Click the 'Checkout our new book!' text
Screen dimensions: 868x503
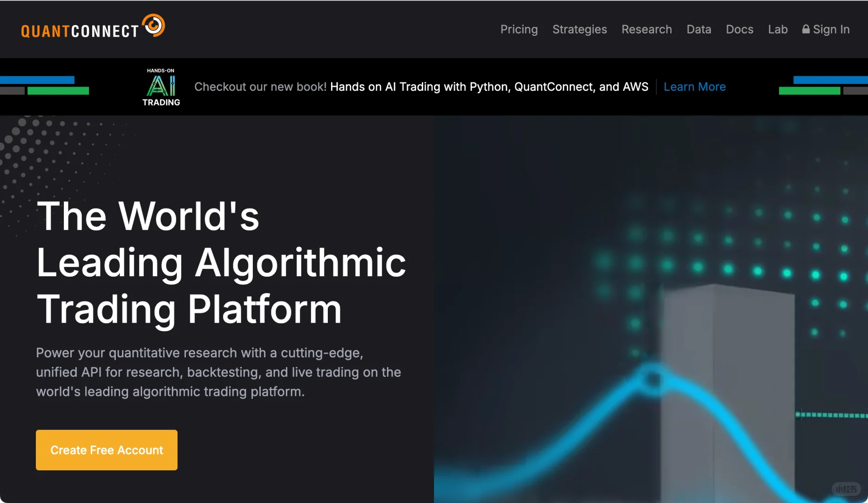260,87
